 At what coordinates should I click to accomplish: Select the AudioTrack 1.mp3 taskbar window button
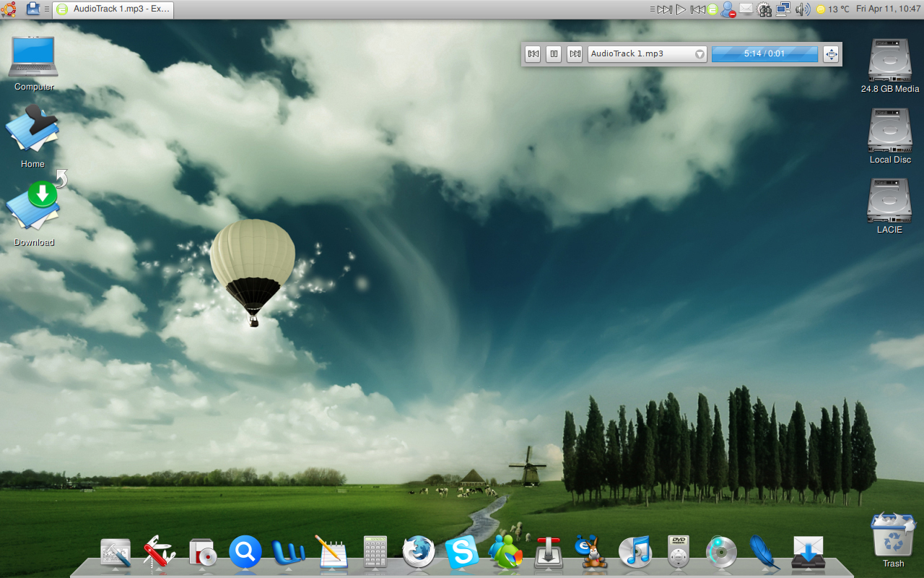(x=113, y=9)
